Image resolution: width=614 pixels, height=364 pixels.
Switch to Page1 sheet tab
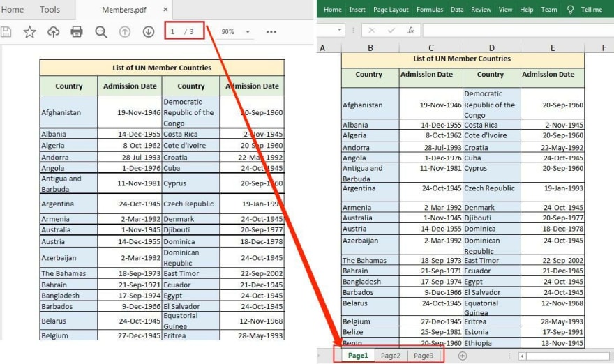[358, 356]
